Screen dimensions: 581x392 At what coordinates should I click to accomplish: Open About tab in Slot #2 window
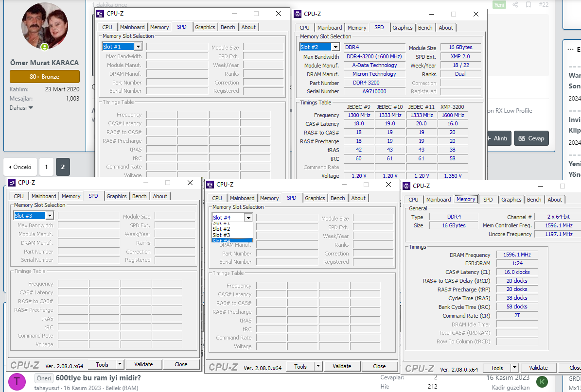coord(446,27)
